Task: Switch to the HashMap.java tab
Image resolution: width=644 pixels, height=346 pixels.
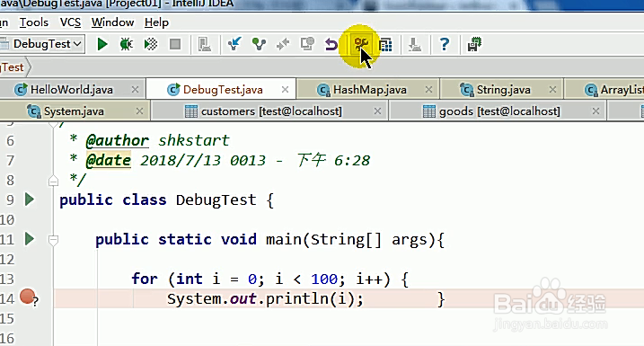Action: [x=369, y=90]
